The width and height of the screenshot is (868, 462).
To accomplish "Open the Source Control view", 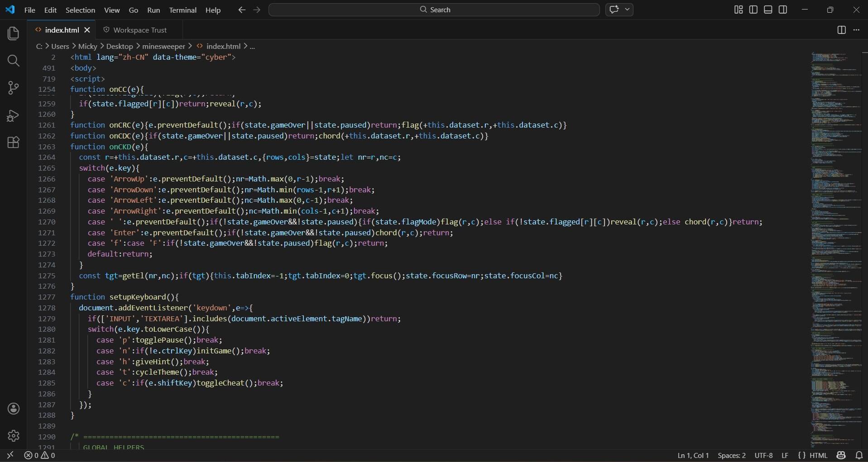I will point(14,88).
